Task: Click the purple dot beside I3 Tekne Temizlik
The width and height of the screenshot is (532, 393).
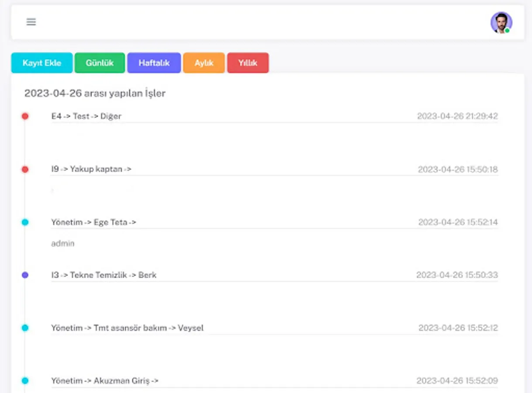Action: 25,275
